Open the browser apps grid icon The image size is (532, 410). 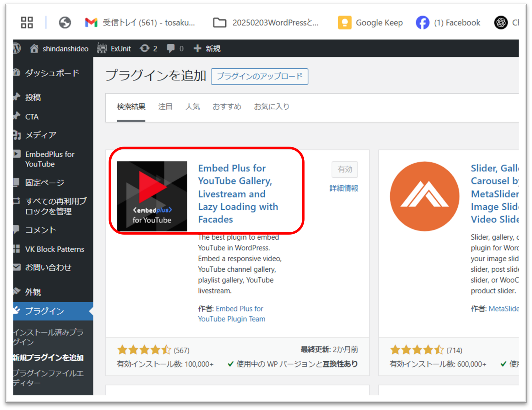[x=27, y=23]
